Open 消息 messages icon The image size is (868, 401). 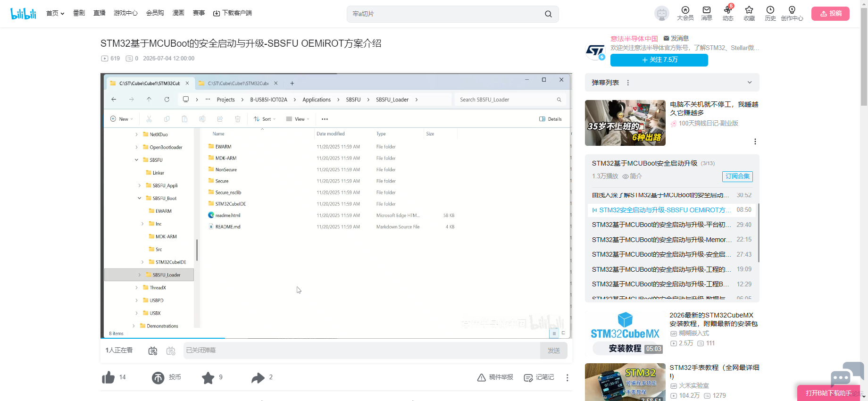click(x=707, y=13)
